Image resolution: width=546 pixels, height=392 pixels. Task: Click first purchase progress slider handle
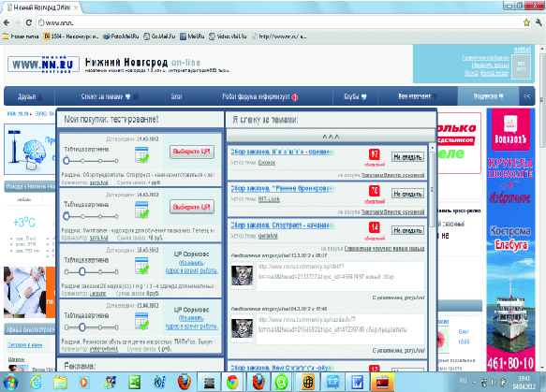66,161
